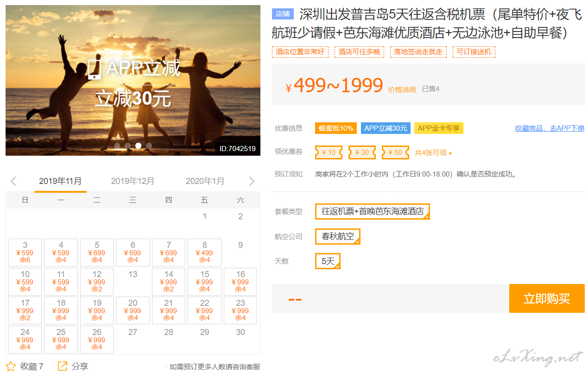Click the 酒店可住多晚 tag
The width and height of the screenshot is (588, 373).
tap(359, 52)
